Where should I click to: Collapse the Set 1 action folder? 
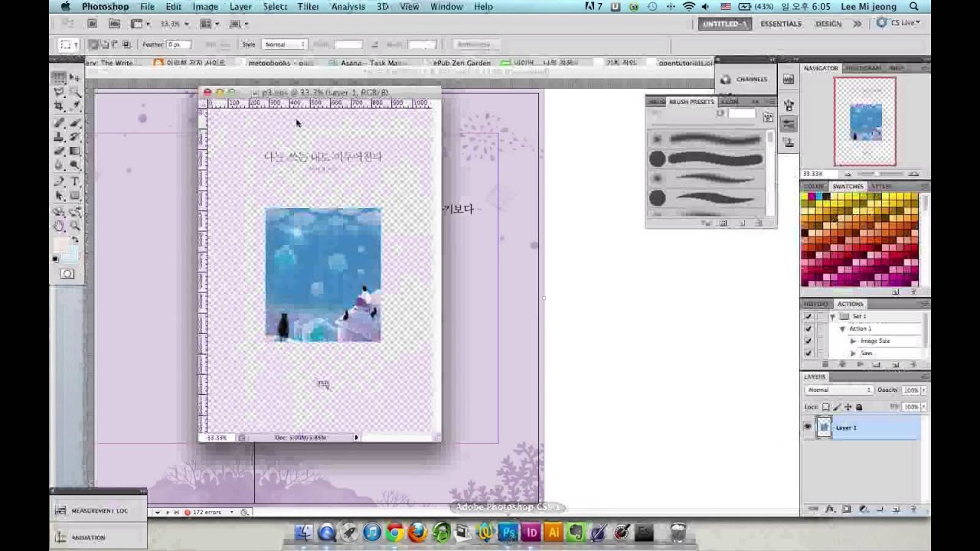click(832, 317)
